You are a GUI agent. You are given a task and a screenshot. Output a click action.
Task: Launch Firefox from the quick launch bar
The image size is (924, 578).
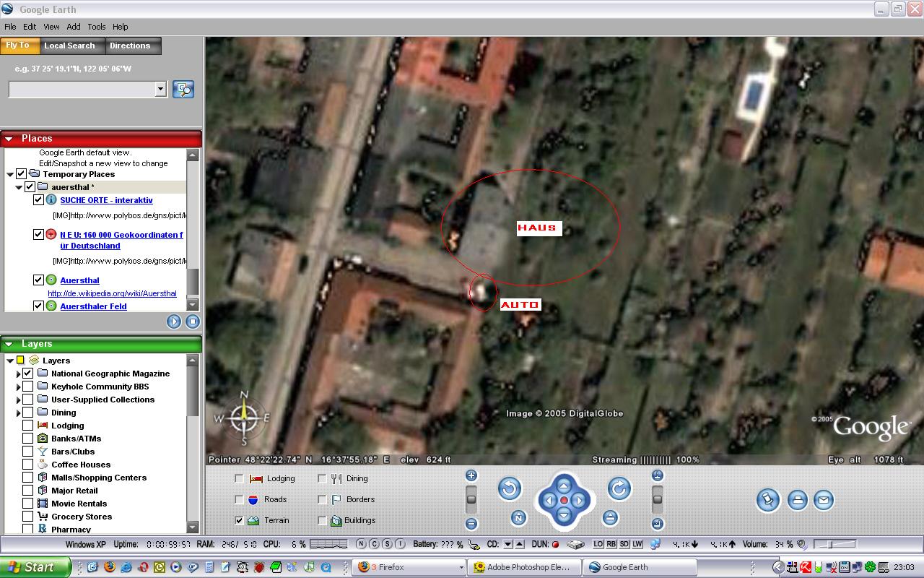coord(109,567)
